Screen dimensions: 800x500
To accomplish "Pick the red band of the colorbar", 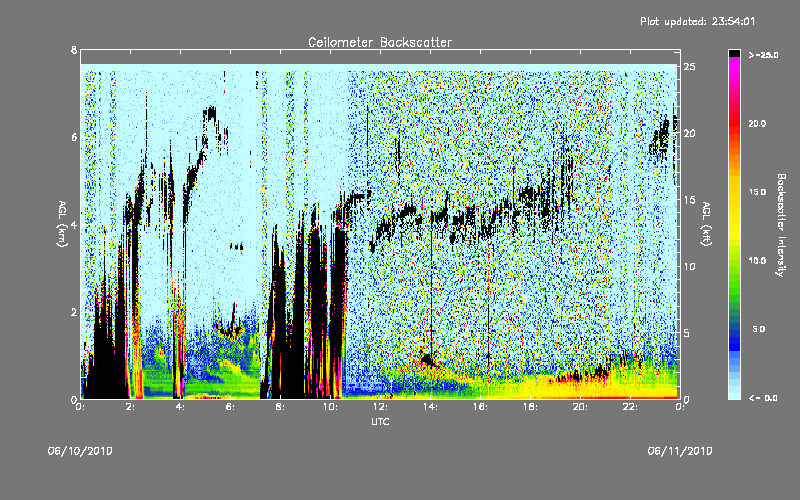I will [x=734, y=122].
